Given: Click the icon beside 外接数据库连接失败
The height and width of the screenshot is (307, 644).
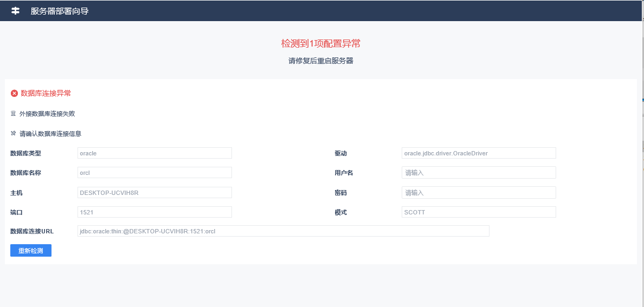Looking at the screenshot, I should pyautogui.click(x=13, y=114).
